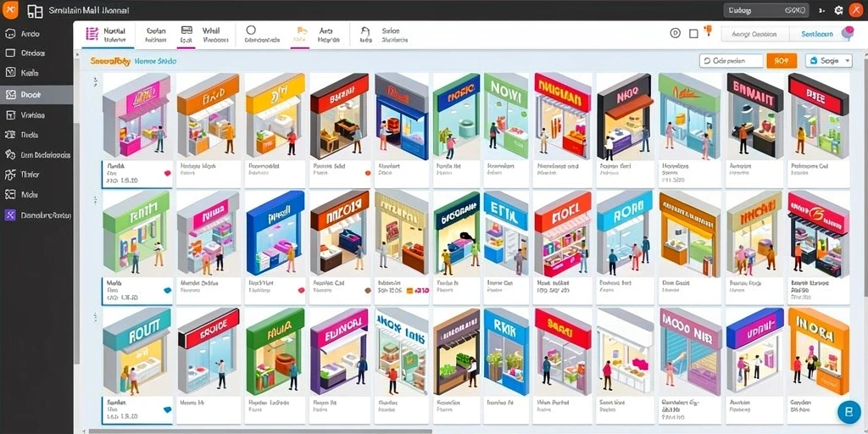Image resolution: width=868 pixels, height=434 pixels.
Task: Expand the Sogie dropdown
Action: [x=829, y=60]
